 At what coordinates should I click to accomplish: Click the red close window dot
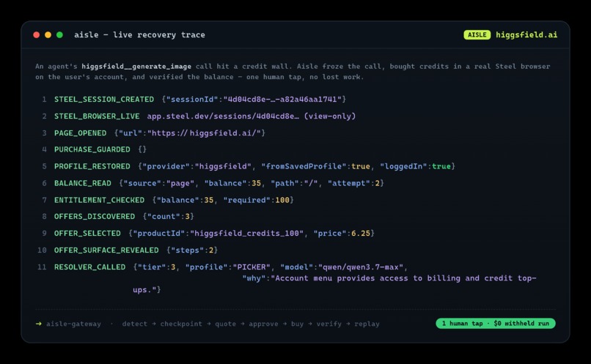tap(36, 34)
